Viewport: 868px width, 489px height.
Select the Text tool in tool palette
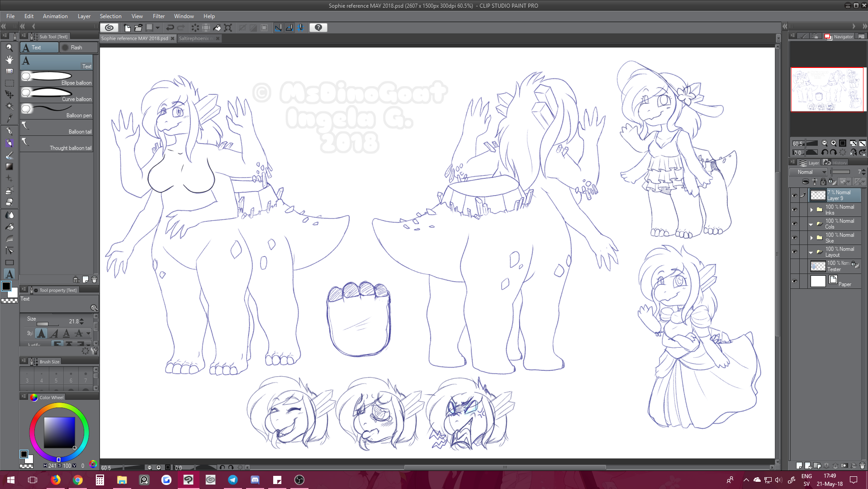click(x=9, y=274)
